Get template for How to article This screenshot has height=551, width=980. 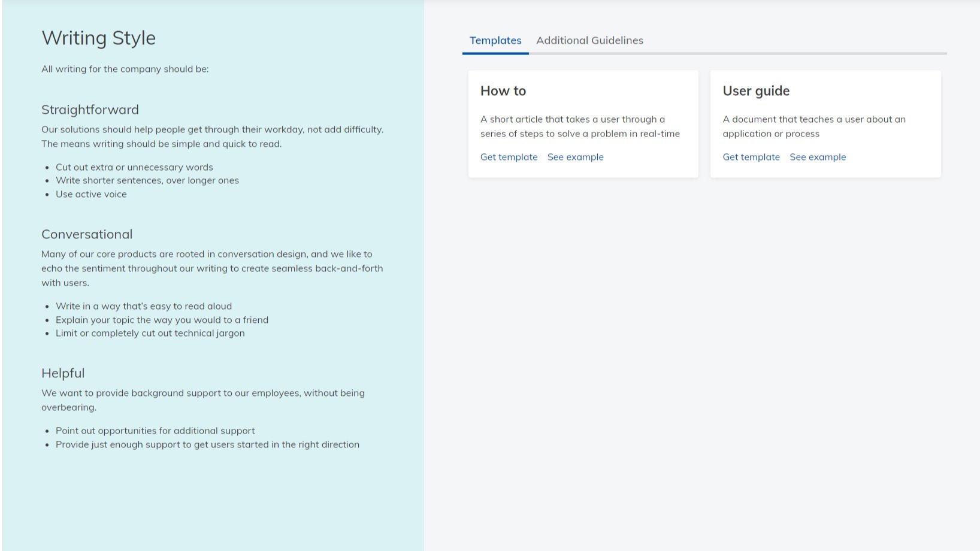tap(509, 157)
